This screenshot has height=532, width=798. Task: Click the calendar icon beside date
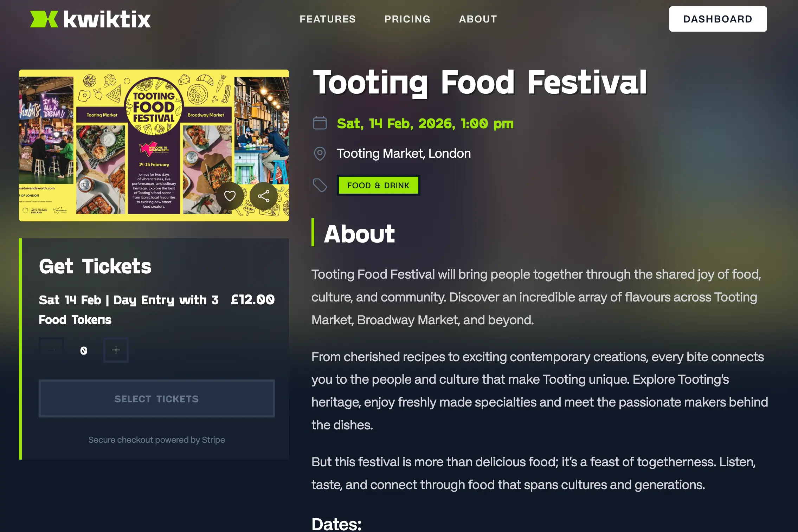(x=320, y=123)
